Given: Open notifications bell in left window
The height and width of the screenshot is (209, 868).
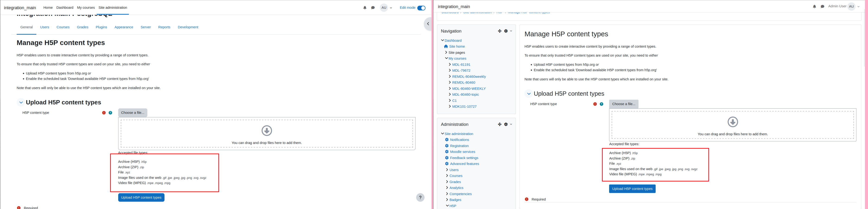Looking at the screenshot, I should click(365, 8).
